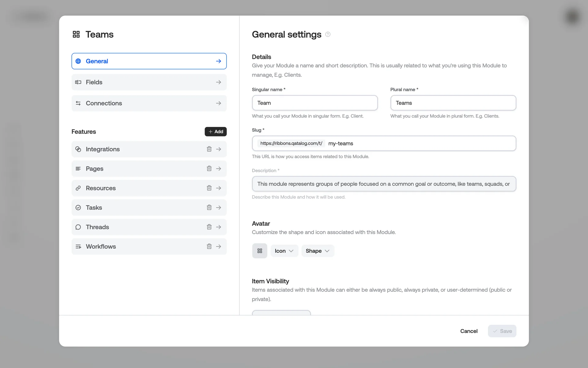Screen dimensions: 588x368
Task: Click the Description text field
Action: point(384,184)
